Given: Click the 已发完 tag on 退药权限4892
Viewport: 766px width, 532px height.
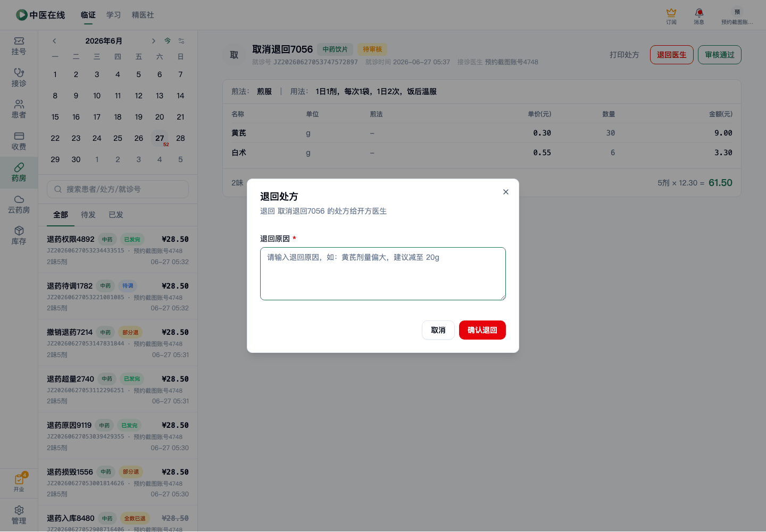Looking at the screenshot, I should click(132, 240).
